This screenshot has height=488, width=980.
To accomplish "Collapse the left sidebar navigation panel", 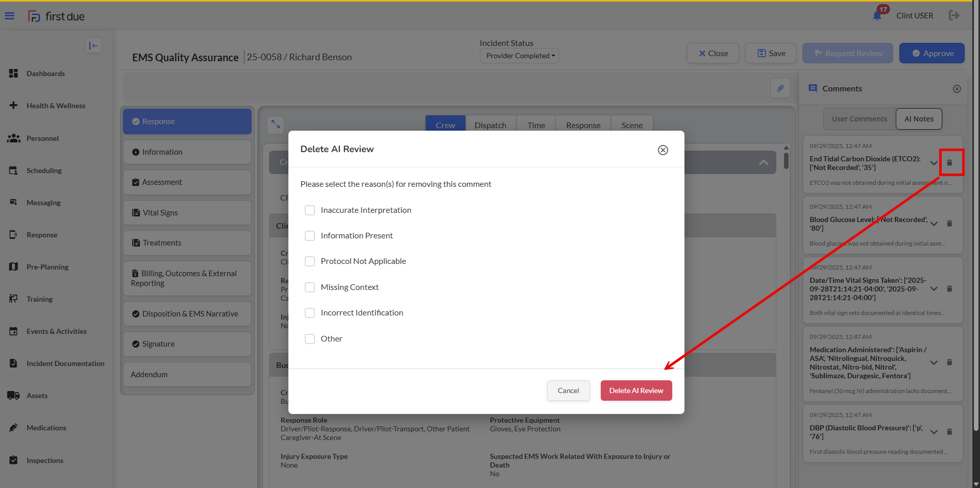I will coord(93,45).
